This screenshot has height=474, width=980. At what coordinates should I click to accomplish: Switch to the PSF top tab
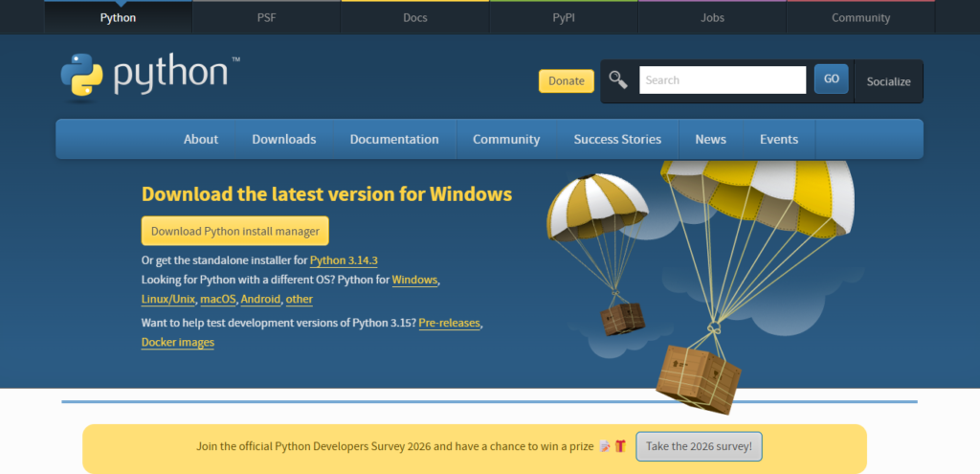[x=266, y=17]
